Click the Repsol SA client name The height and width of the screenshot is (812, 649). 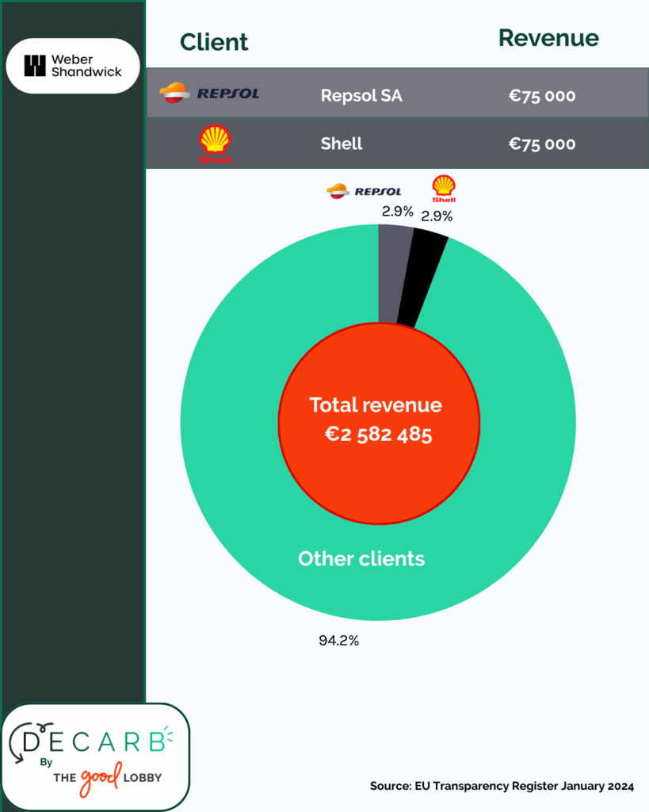point(361,95)
